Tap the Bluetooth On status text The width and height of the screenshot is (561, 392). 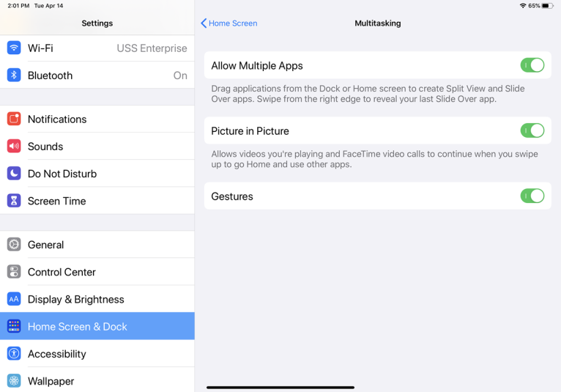[180, 75]
